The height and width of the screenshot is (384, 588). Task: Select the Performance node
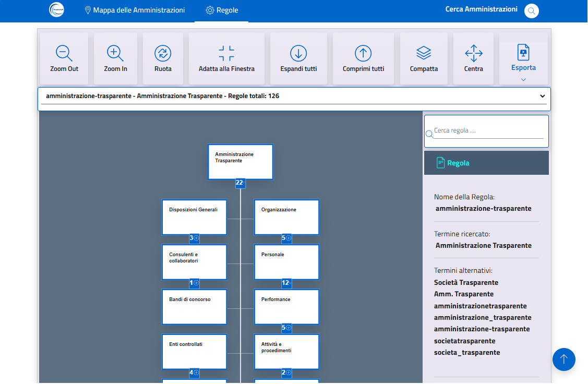[x=286, y=307]
